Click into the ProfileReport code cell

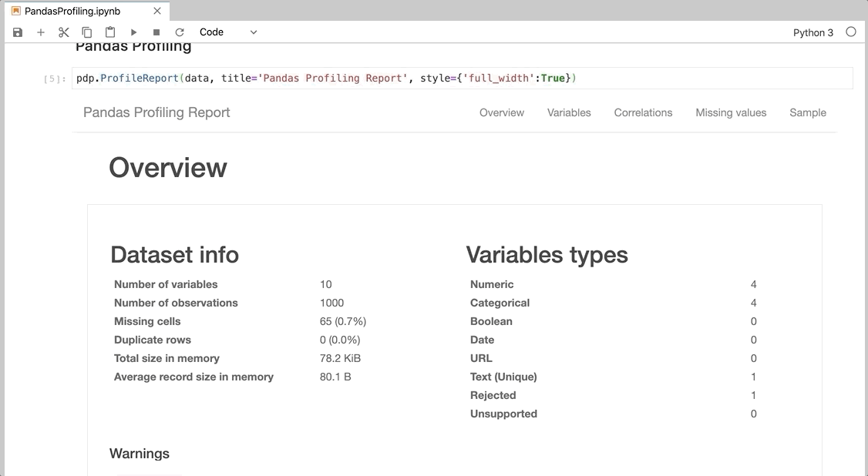(x=463, y=78)
